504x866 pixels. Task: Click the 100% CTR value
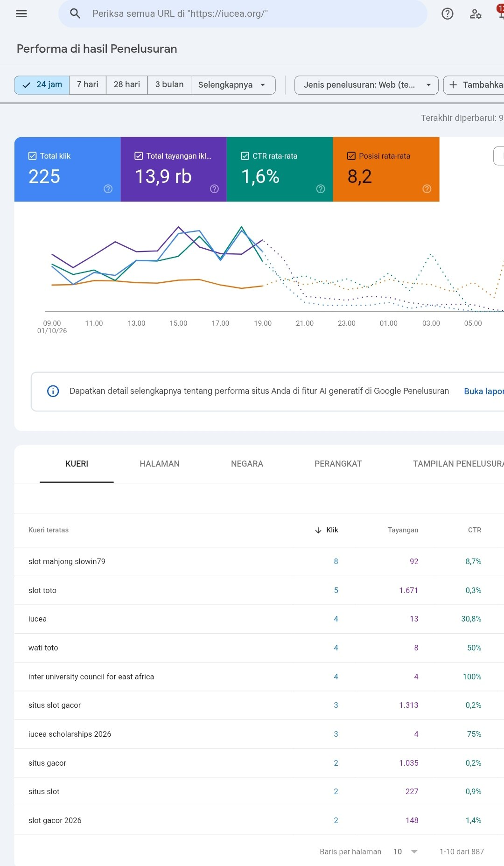472,677
